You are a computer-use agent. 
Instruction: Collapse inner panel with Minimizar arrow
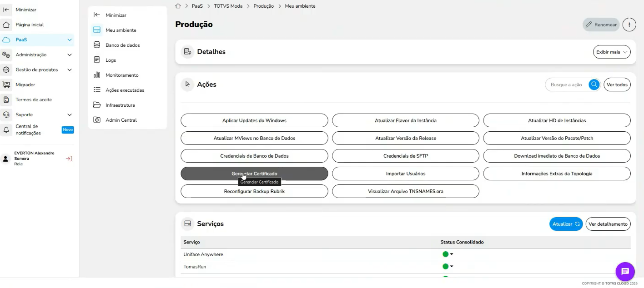(x=96, y=15)
